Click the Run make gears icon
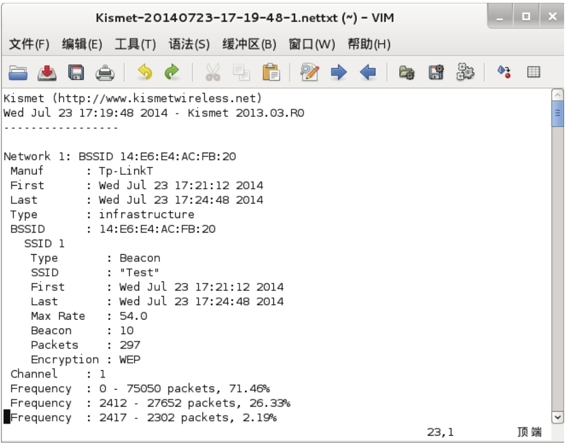 (x=465, y=72)
